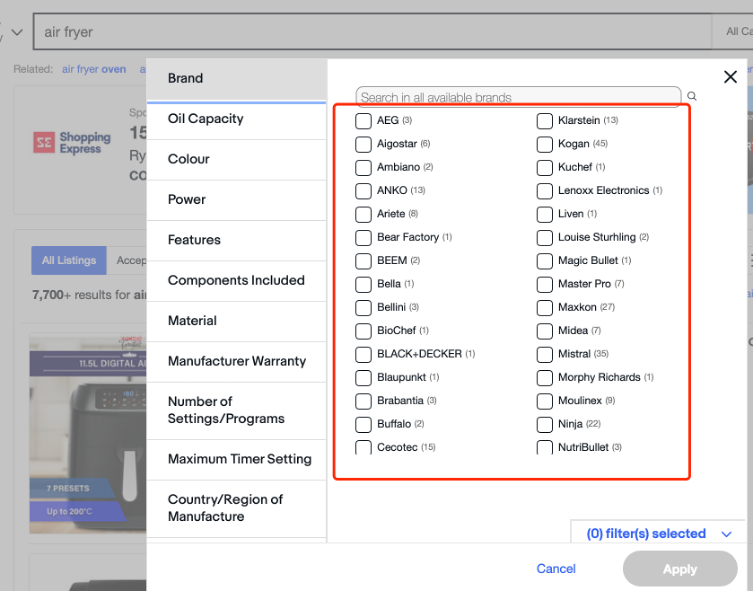This screenshot has width=754, height=592.
Task: Check the BLACK+DECKER checkbox
Action: (363, 354)
